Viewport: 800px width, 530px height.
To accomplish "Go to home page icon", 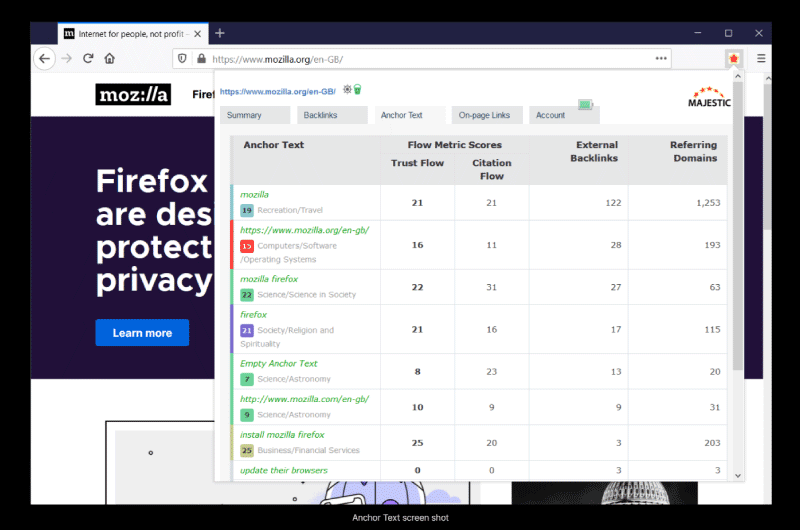I will pos(110,58).
